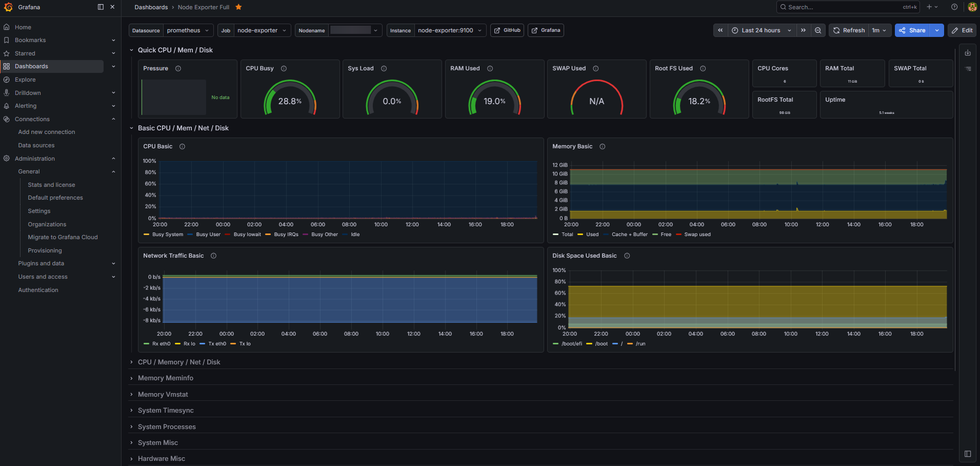This screenshot has height=466, width=980.
Task: Unstar the Node Exporter Full dashboard
Action: [239, 7]
